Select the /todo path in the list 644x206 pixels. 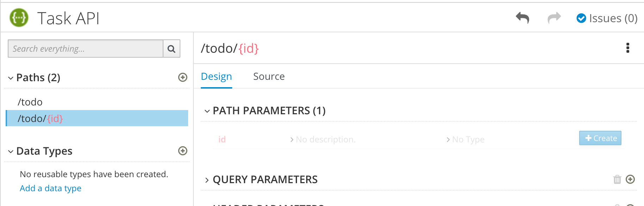[30, 102]
